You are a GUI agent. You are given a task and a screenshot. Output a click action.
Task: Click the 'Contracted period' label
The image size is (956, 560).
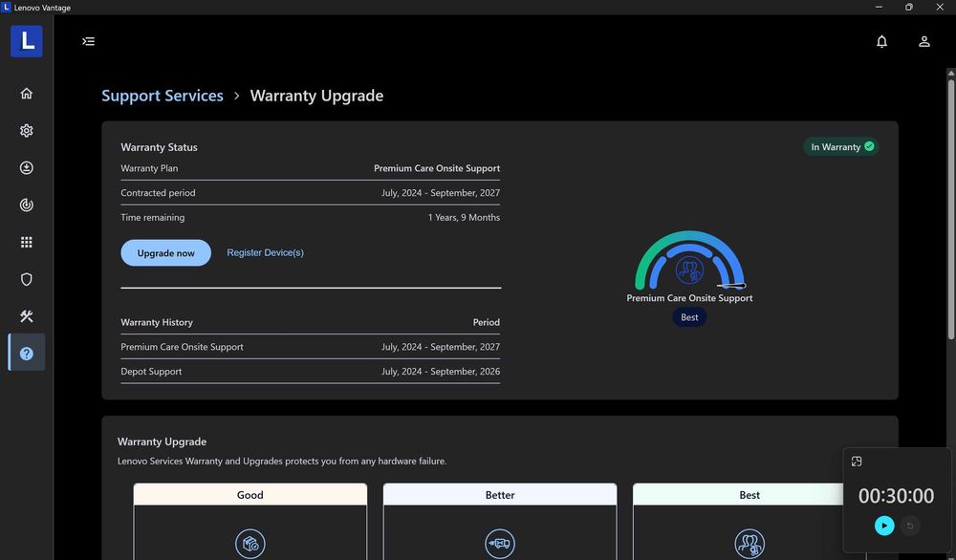[x=158, y=192]
